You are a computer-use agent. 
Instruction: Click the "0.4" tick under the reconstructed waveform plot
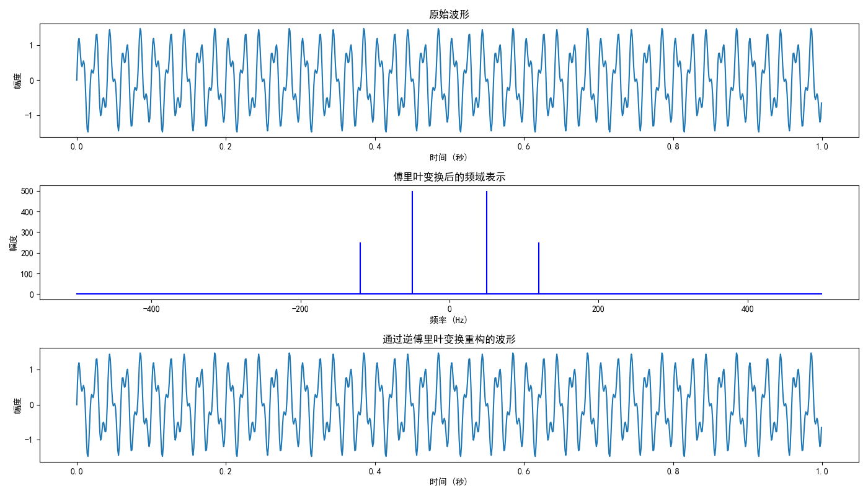click(x=375, y=471)
